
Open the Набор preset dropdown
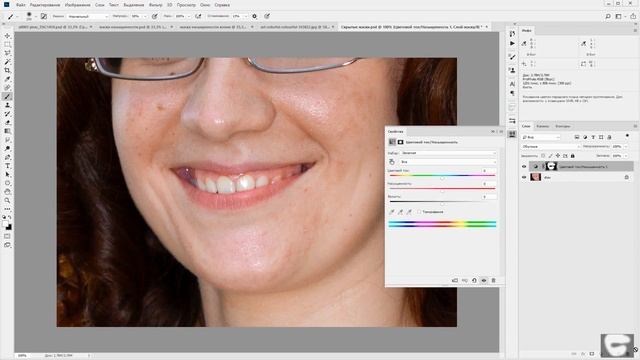point(448,153)
